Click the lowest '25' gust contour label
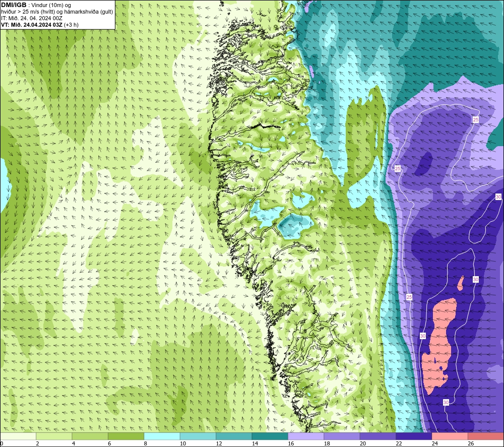Viewport: 504px width, 447px height. pos(409,297)
